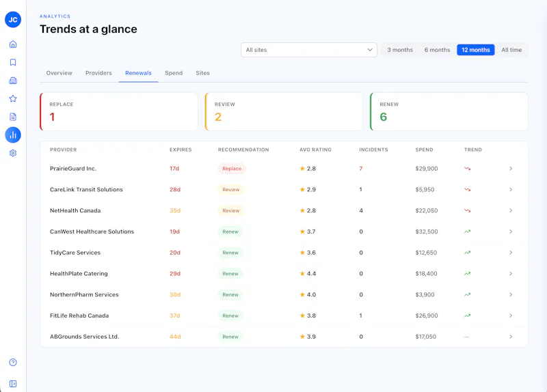This screenshot has width=547, height=392.
Task: Open the home icon in sidebar
Action: tap(13, 44)
